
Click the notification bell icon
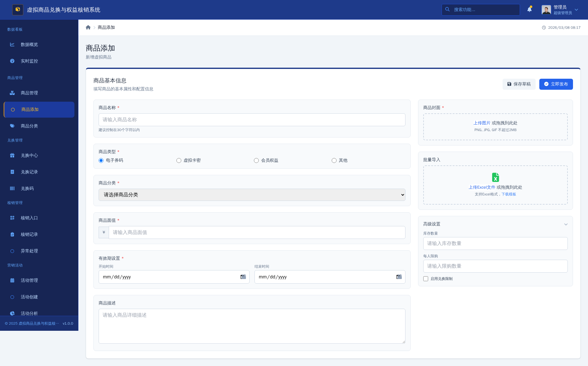(529, 9)
